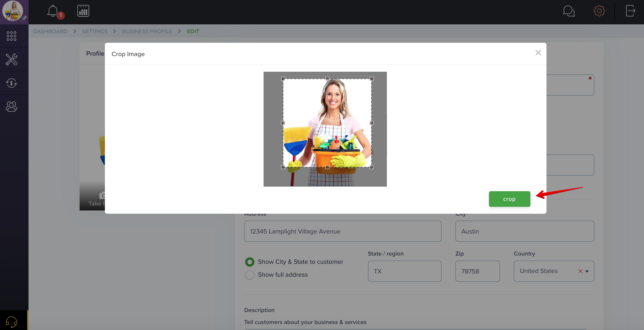The image size is (644, 330).
Task: Open the apps grid menu in sidebar
Action: (x=11, y=36)
